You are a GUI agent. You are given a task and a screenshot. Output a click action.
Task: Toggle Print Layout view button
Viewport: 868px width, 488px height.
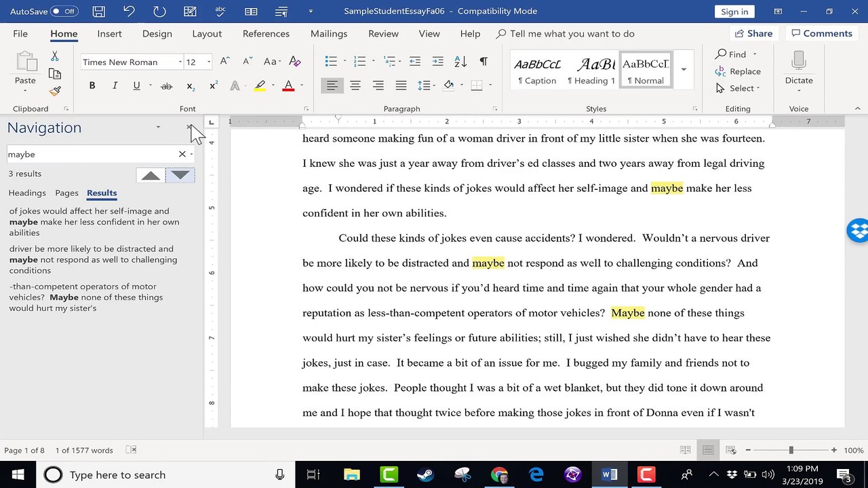point(708,450)
